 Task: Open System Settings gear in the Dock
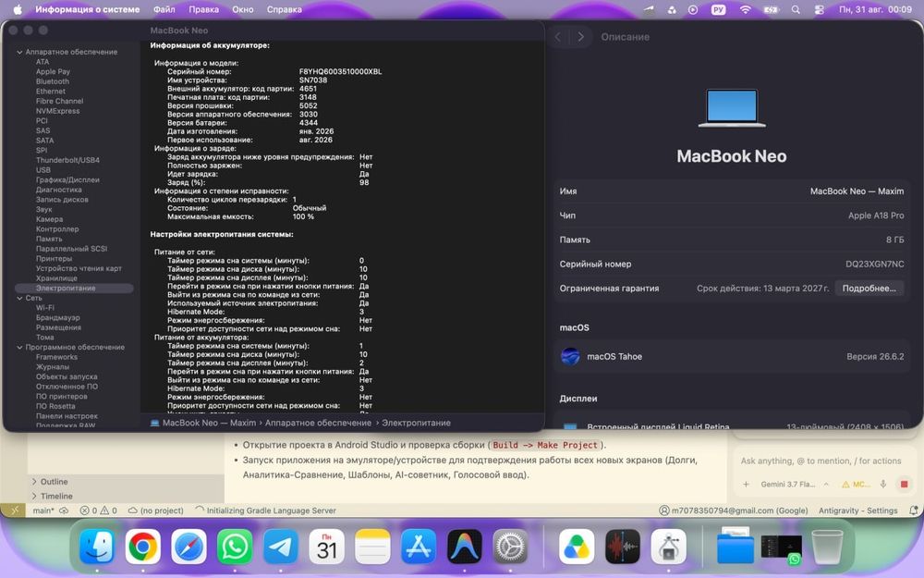(510, 547)
